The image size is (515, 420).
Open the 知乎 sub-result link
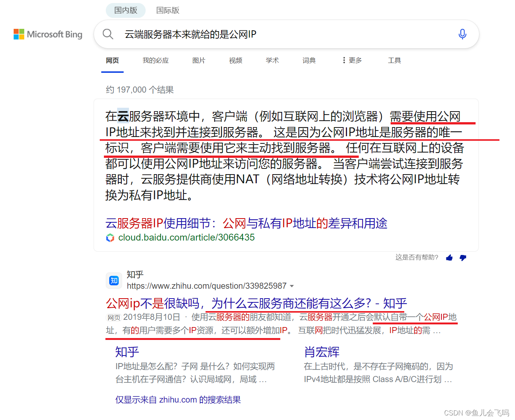(x=127, y=352)
